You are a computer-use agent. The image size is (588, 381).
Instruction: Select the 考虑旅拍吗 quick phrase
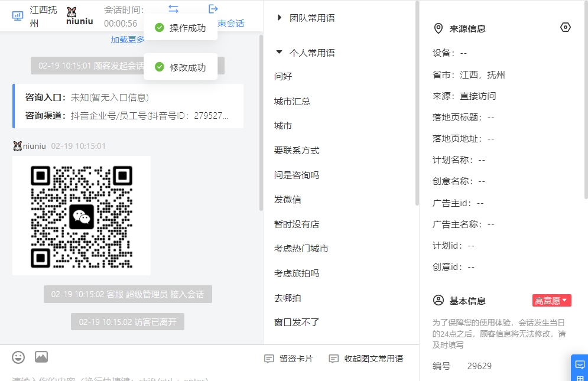[297, 273]
